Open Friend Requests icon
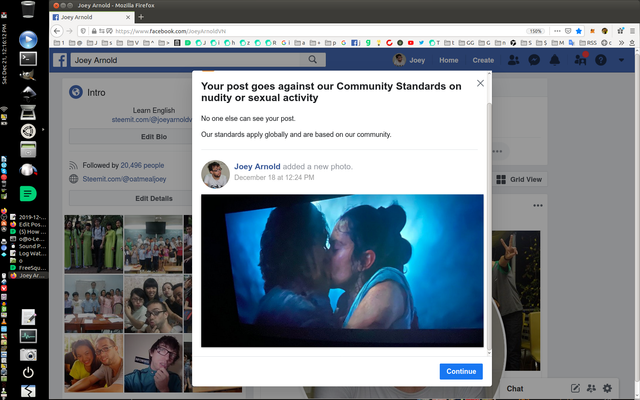640x400 pixels. 513,60
